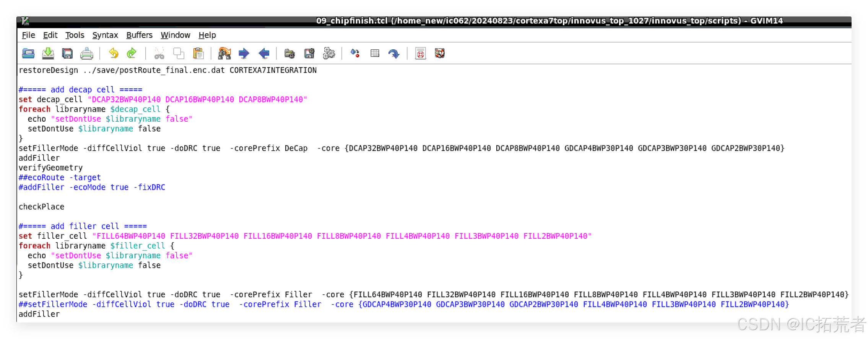Click uncommented setFillerMode corePrefix Filler line

(x=434, y=295)
